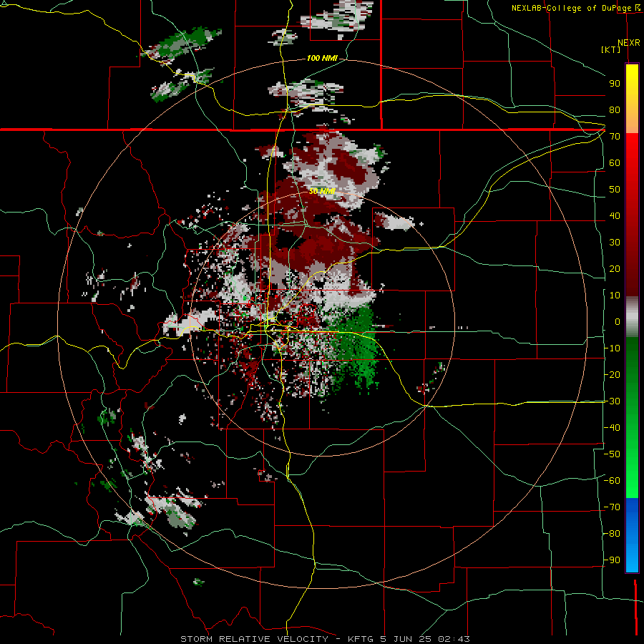Click the "02:43" timestamp in the caption
The width and height of the screenshot is (644, 644).
click(x=454, y=639)
